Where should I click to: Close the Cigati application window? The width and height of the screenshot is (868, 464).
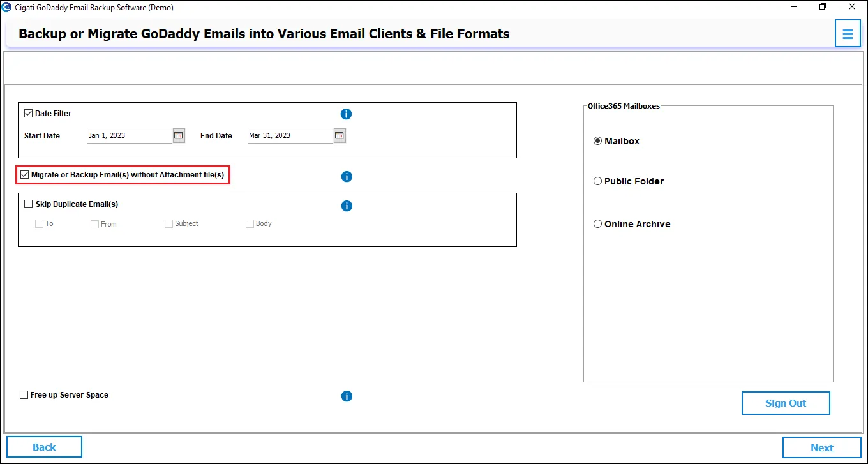pyautogui.click(x=852, y=7)
